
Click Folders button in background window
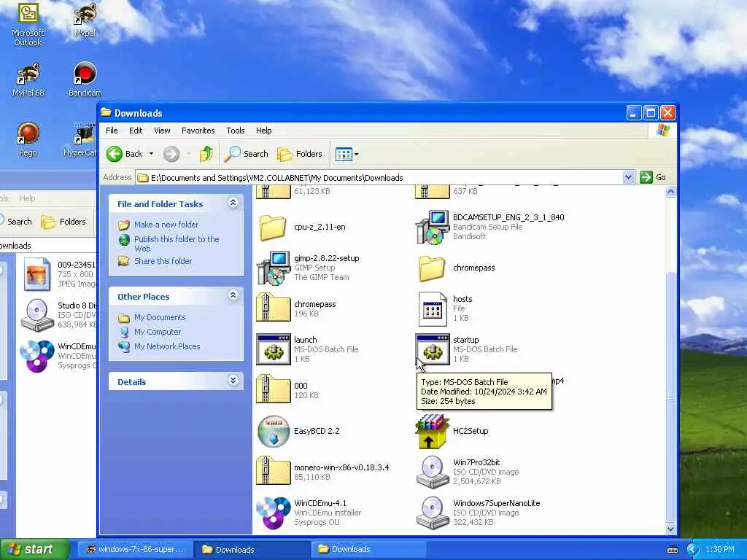(x=64, y=222)
